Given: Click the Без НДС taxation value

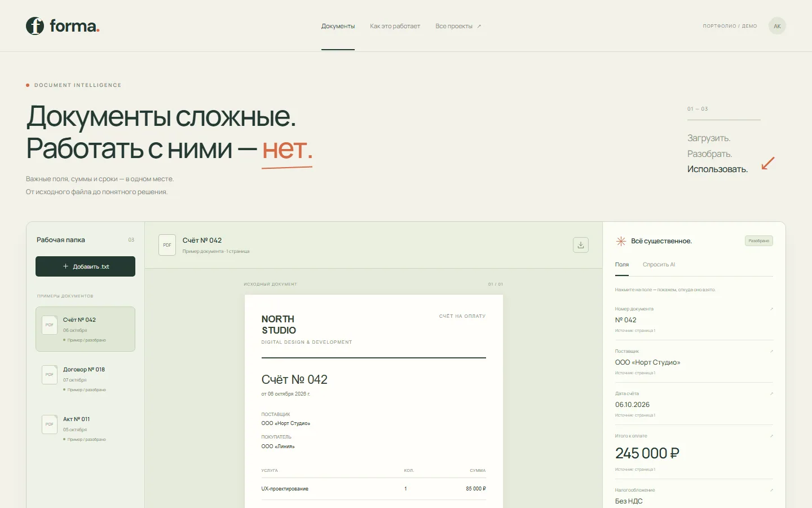Looking at the screenshot, I should tap(629, 501).
